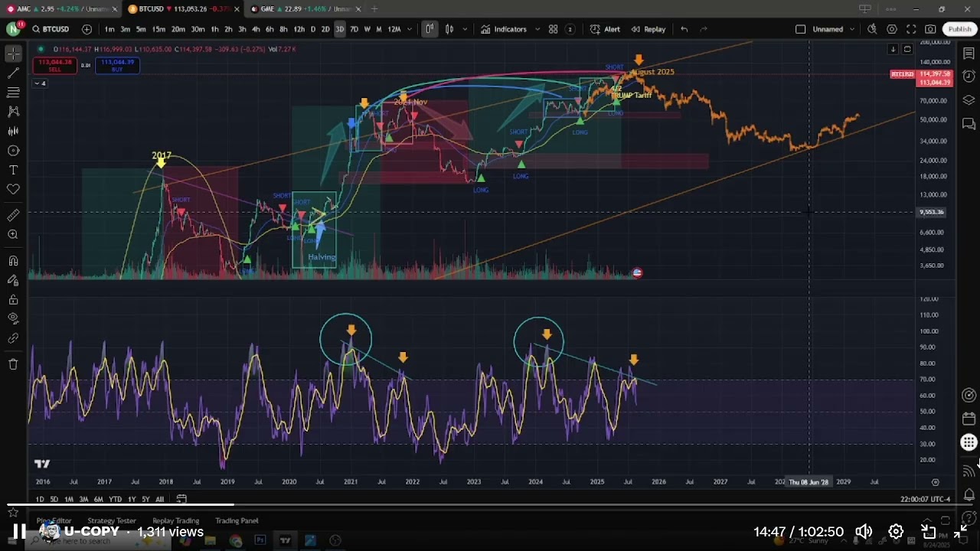Open the Fibonacci tools in left toolbar
This screenshot has height=551, width=980.
(13, 93)
